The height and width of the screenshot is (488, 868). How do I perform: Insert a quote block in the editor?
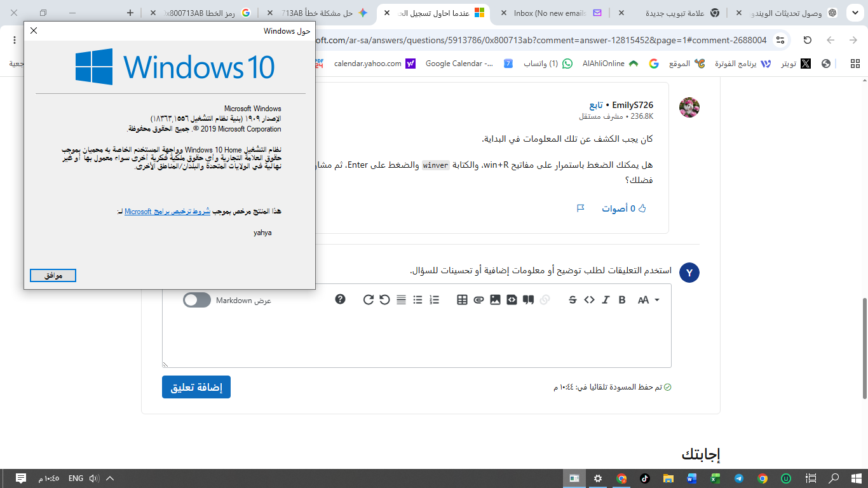(528, 300)
